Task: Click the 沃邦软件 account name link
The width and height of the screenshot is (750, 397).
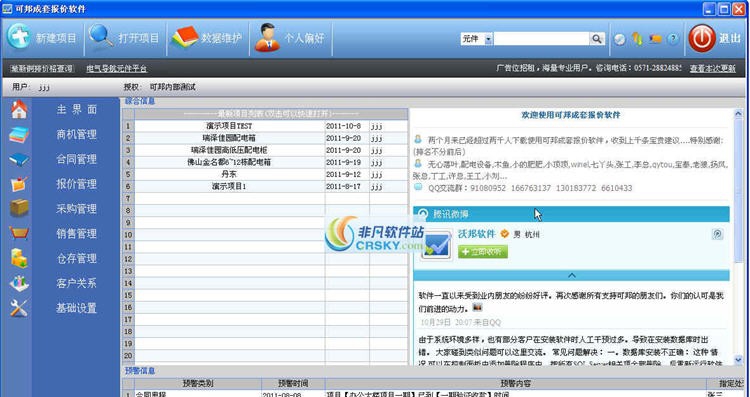Action: coord(476,234)
